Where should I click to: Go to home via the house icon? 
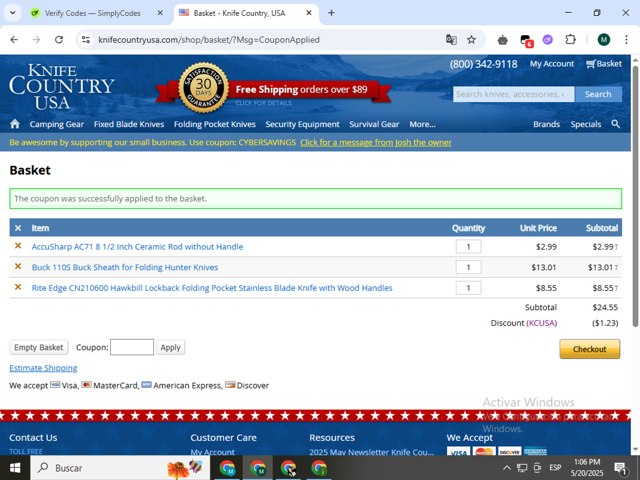coord(15,124)
